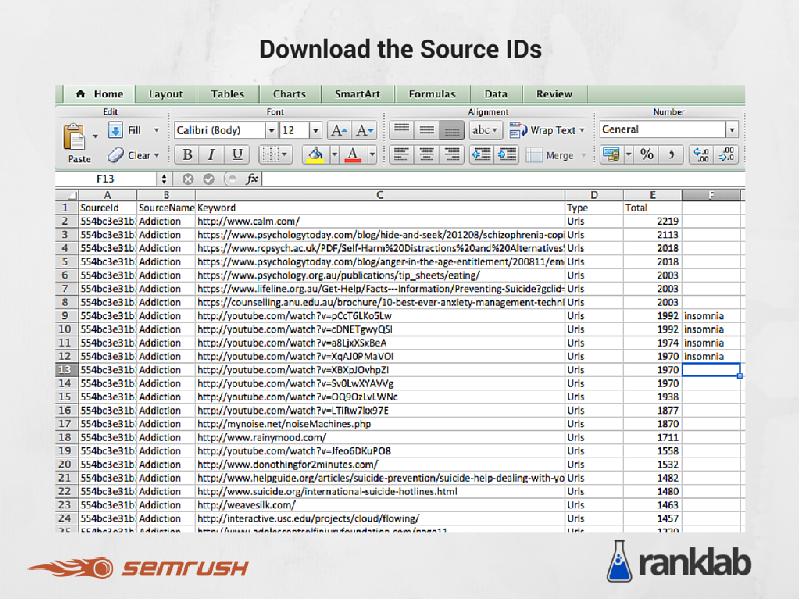
Task: Click the Clear eraser icon
Action: [115, 155]
